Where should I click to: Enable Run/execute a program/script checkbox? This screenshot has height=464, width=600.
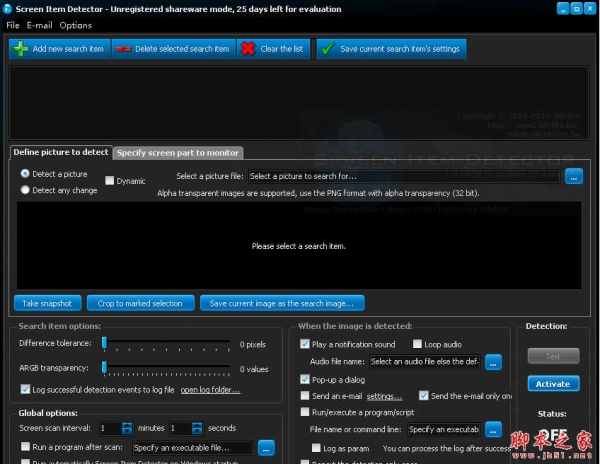(305, 412)
